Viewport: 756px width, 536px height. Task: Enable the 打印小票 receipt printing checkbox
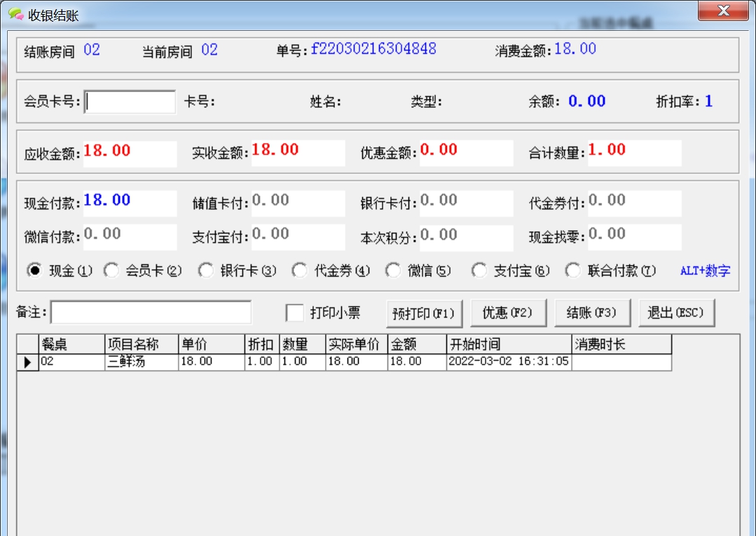[295, 313]
